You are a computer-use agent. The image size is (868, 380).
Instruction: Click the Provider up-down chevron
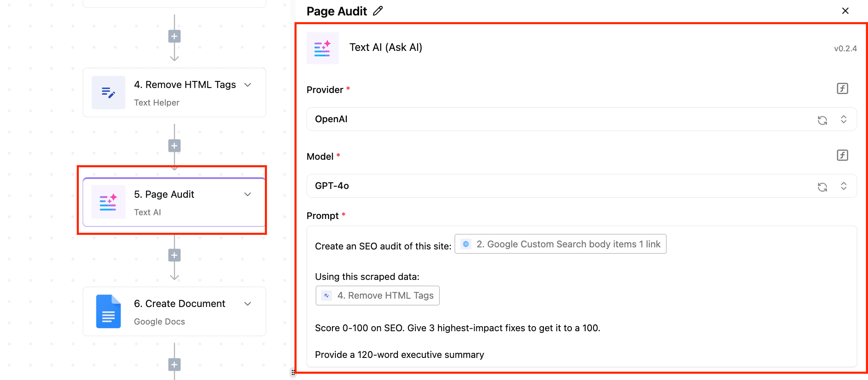pyautogui.click(x=843, y=119)
